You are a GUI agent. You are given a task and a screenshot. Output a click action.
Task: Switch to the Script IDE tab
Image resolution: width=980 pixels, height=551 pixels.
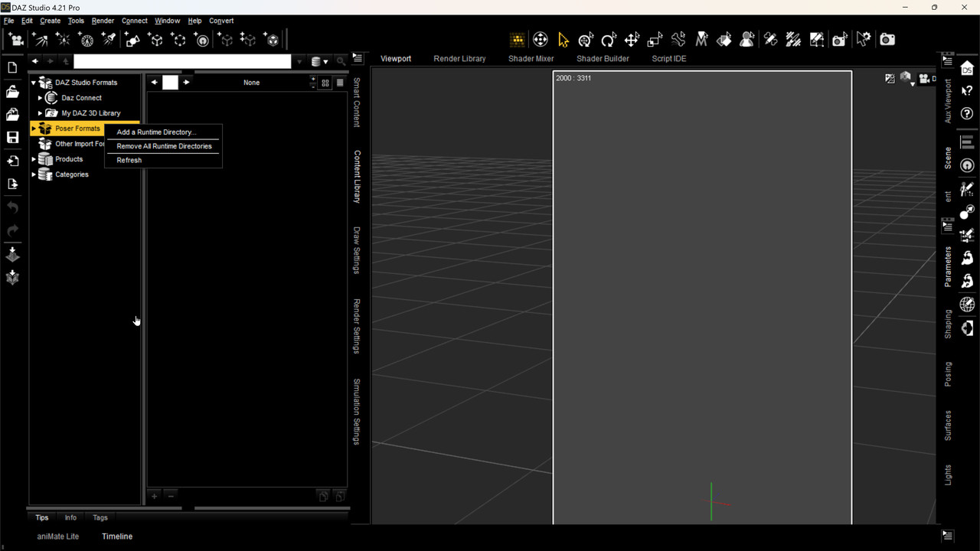tap(669, 58)
